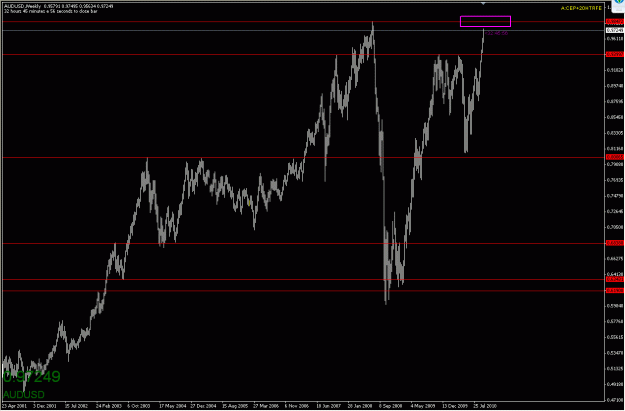Screen dimensions: 625x411
Task: Click the "8 Sep 2008" date on time axis
Action: point(390,405)
